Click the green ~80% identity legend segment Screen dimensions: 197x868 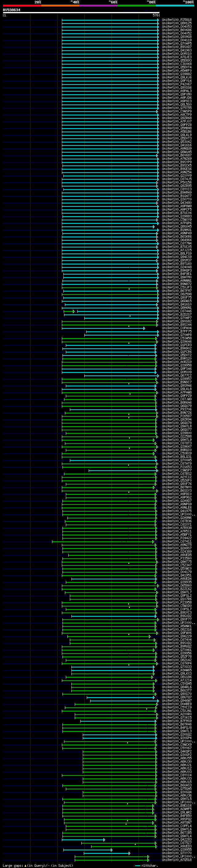point(137,6)
